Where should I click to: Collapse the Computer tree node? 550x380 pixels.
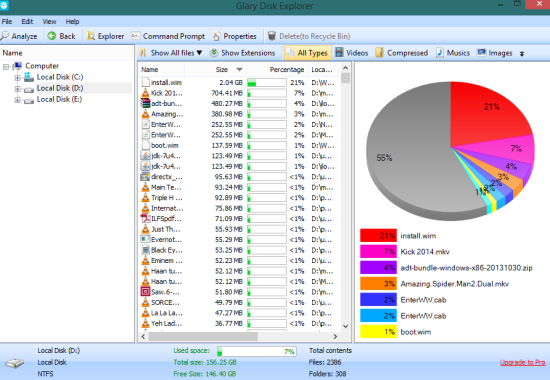point(6,66)
